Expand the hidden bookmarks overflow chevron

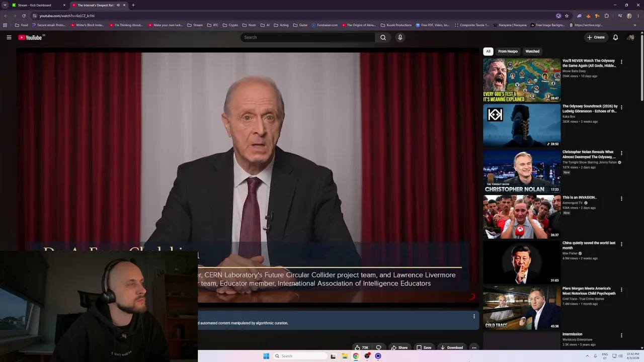tap(635, 25)
